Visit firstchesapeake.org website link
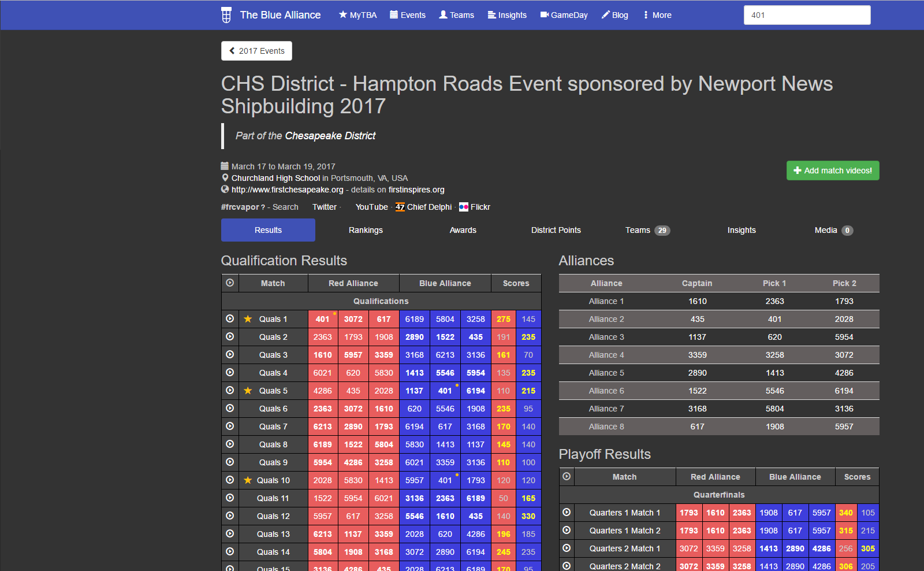This screenshot has width=924, height=571. 287,190
